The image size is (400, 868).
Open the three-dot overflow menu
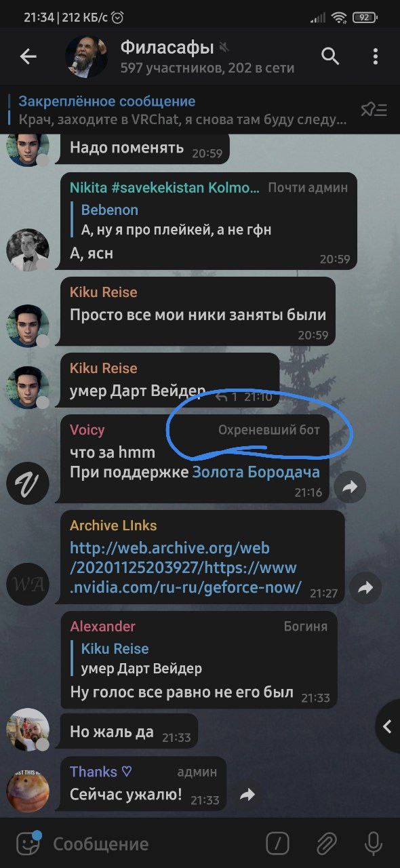(375, 56)
